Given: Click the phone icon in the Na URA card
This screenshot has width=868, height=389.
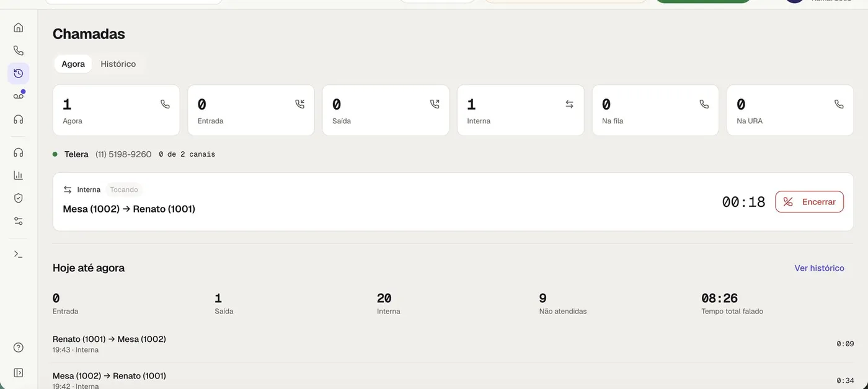Looking at the screenshot, I should pyautogui.click(x=839, y=104).
